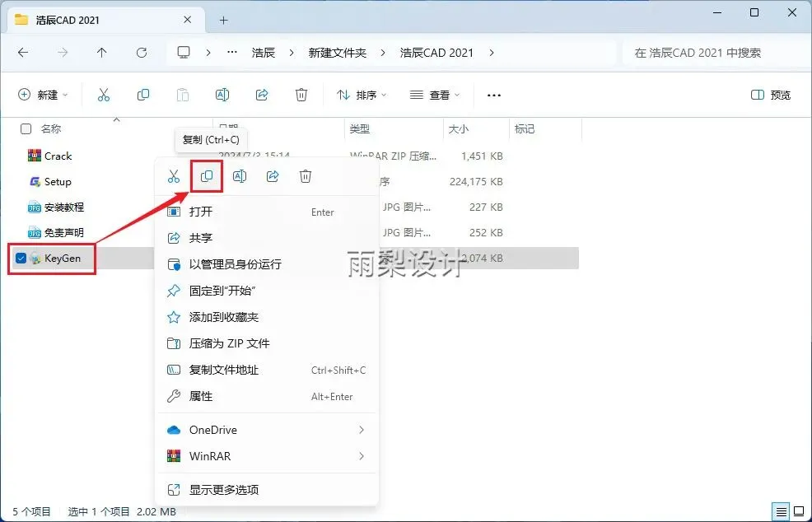Sort by the 大小 column header
812x522 pixels.
click(x=459, y=129)
